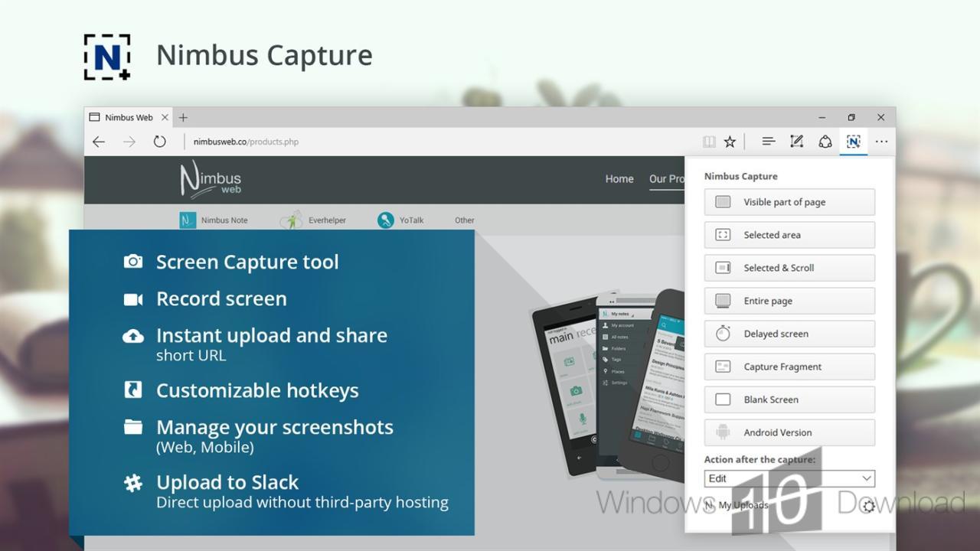Open a Blank Screen
This screenshot has width=980, height=551.
point(789,399)
